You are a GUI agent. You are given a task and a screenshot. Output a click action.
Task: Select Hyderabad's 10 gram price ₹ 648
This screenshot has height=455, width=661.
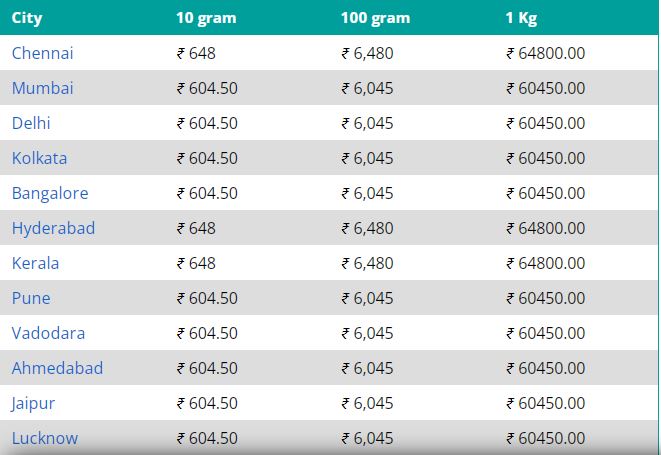196,228
